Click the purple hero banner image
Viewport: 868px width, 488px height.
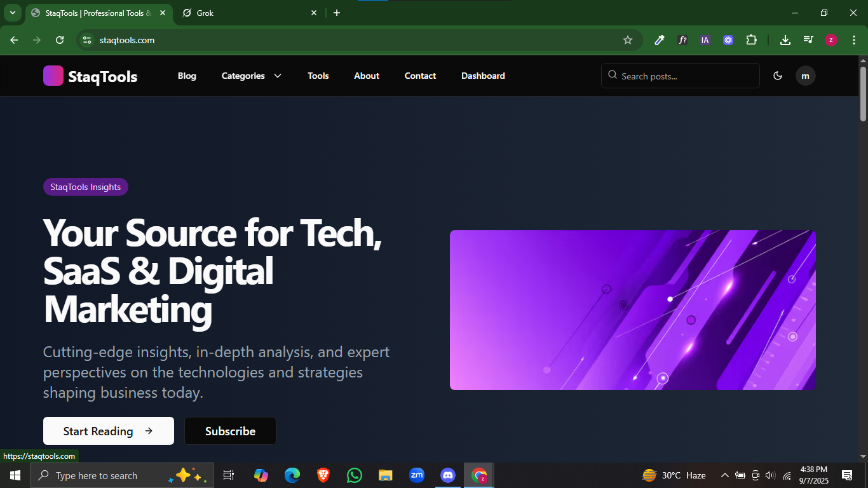pos(633,310)
